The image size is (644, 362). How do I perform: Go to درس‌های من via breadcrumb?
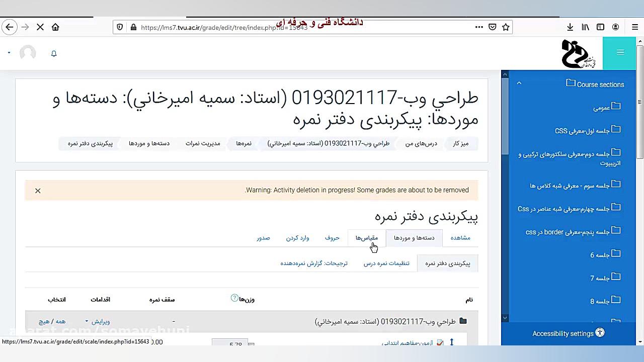click(x=421, y=143)
